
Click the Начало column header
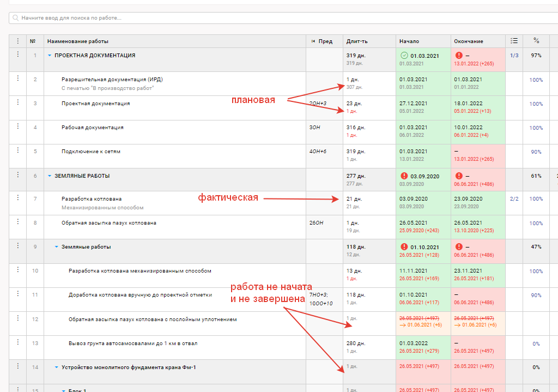409,41
